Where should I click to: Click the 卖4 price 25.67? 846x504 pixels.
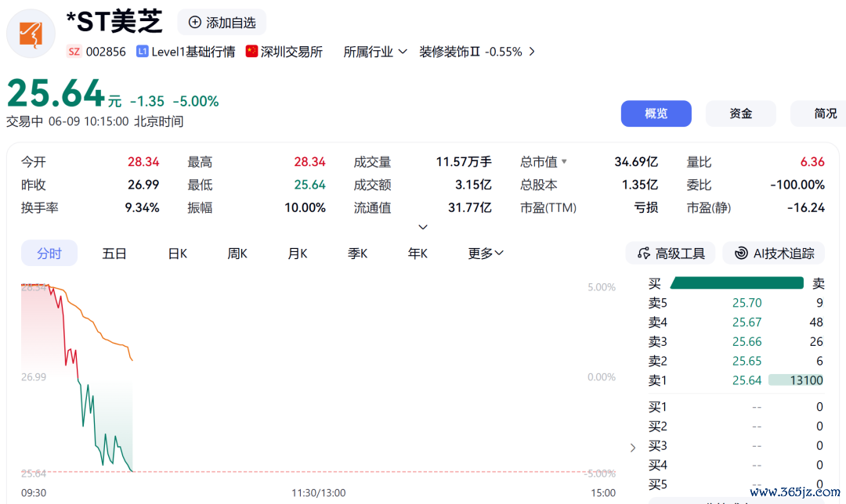coord(747,322)
